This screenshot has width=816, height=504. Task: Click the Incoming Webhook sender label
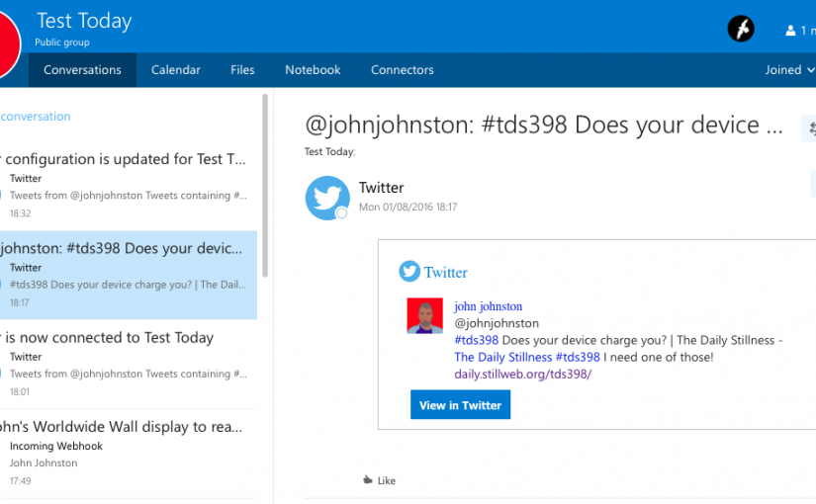[x=56, y=446]
